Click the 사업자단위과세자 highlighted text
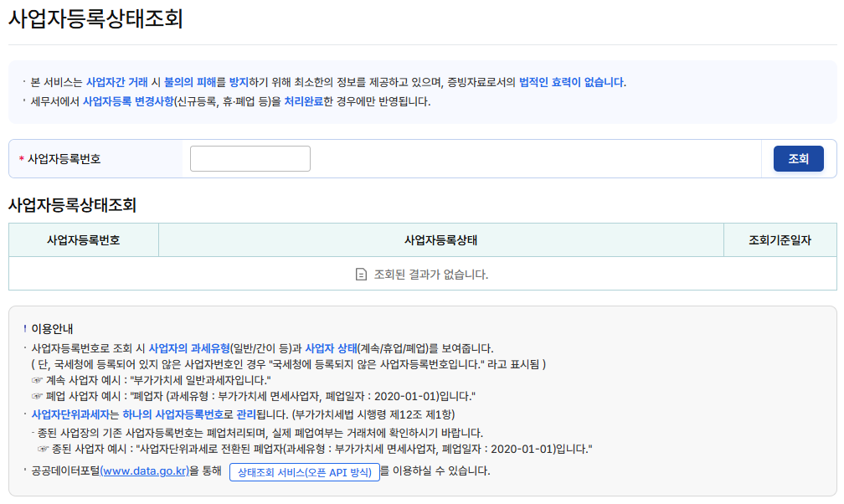 70,414
